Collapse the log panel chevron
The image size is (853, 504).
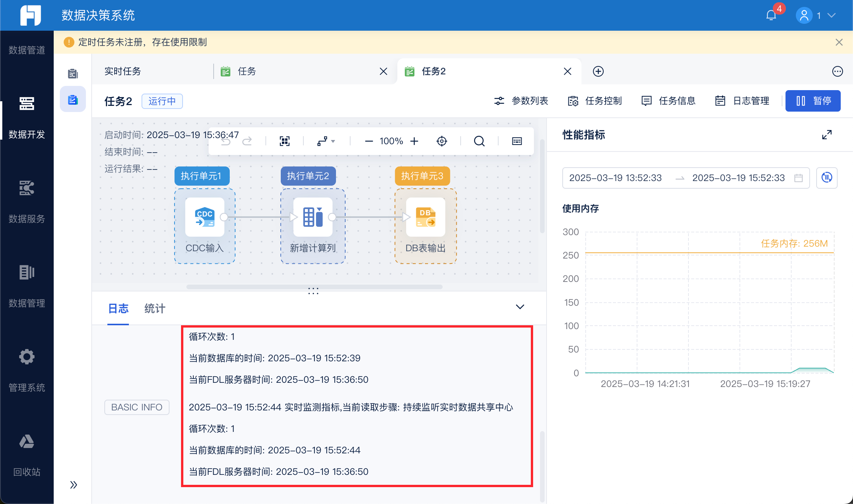520,307
